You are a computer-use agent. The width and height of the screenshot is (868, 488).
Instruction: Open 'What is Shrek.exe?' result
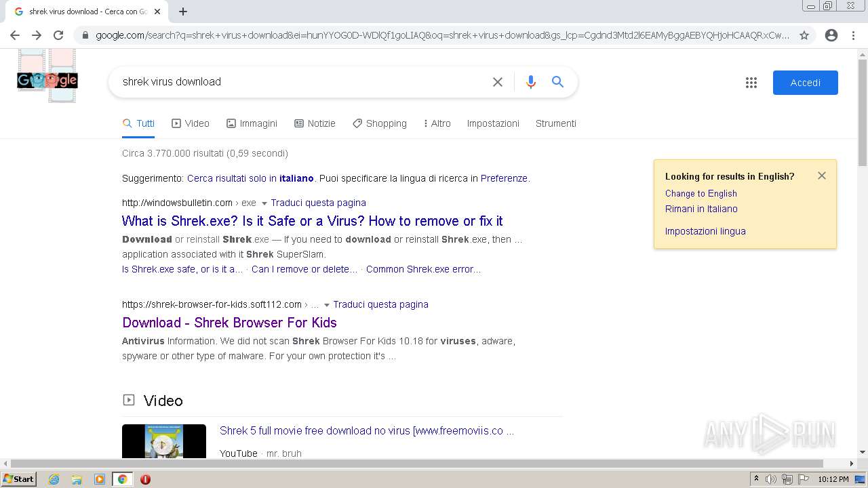tap(313, 221)
